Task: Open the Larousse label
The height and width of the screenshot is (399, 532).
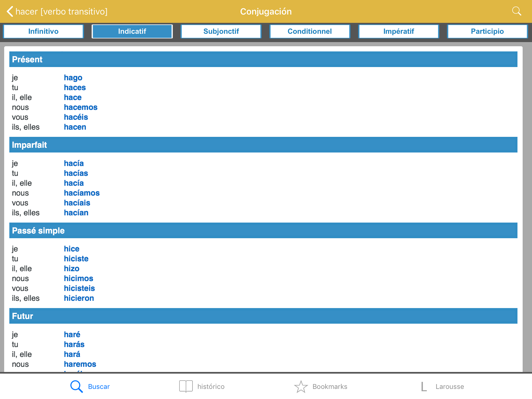Action: tap(450, 387)
